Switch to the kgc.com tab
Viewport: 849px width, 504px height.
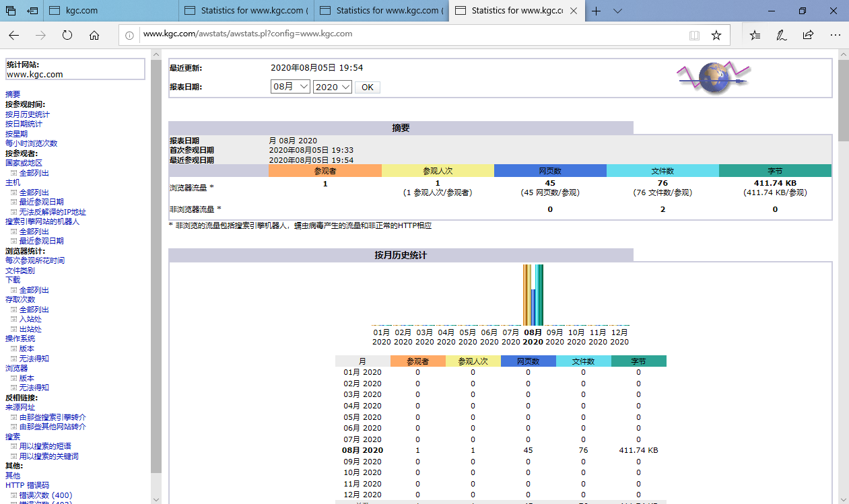pyautogui.click(x=111, y=11)
